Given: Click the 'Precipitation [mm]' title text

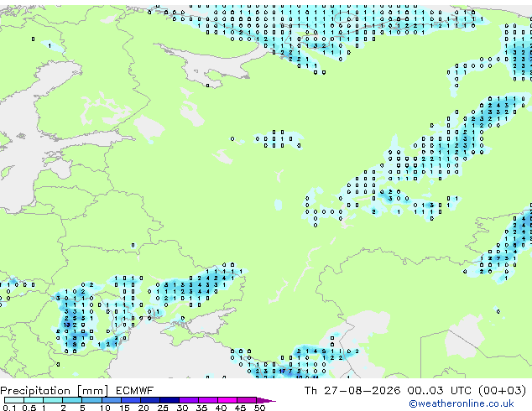Looking at the screenshot, I should (x=55, y=391).
